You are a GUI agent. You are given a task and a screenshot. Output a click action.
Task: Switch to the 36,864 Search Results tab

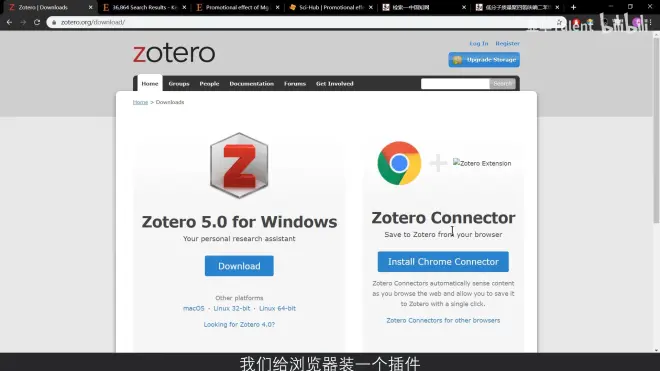144,7
